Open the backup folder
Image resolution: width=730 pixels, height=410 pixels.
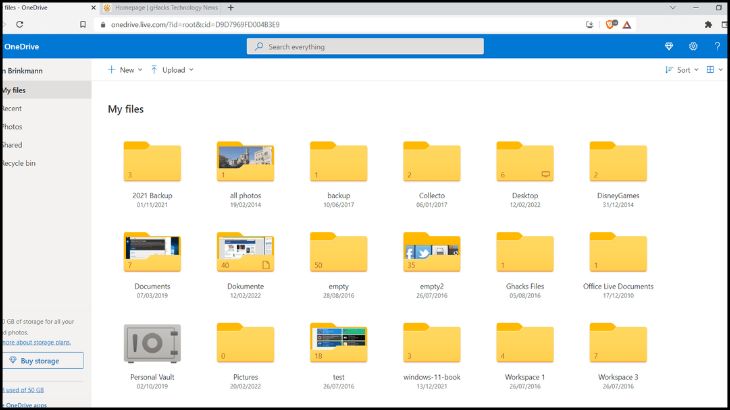338,161
